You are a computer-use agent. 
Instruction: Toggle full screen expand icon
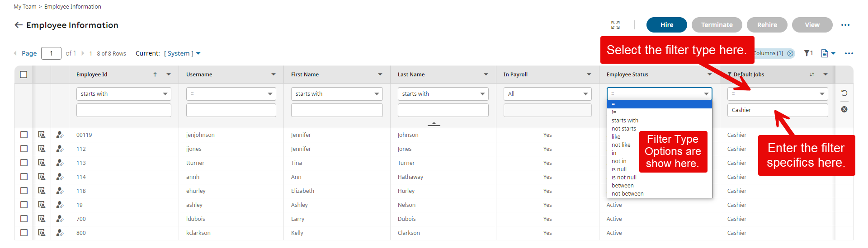[x=615, y=25]
